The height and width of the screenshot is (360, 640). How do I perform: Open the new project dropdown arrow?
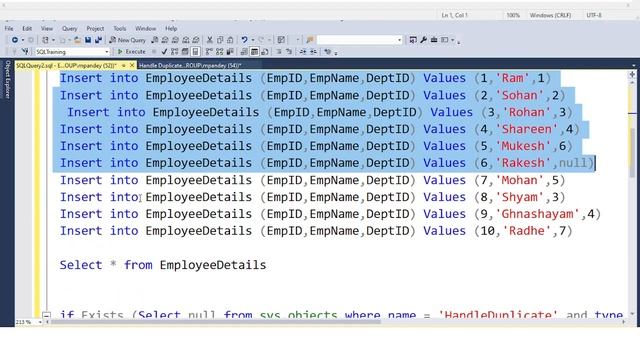[x=53, y=40]
